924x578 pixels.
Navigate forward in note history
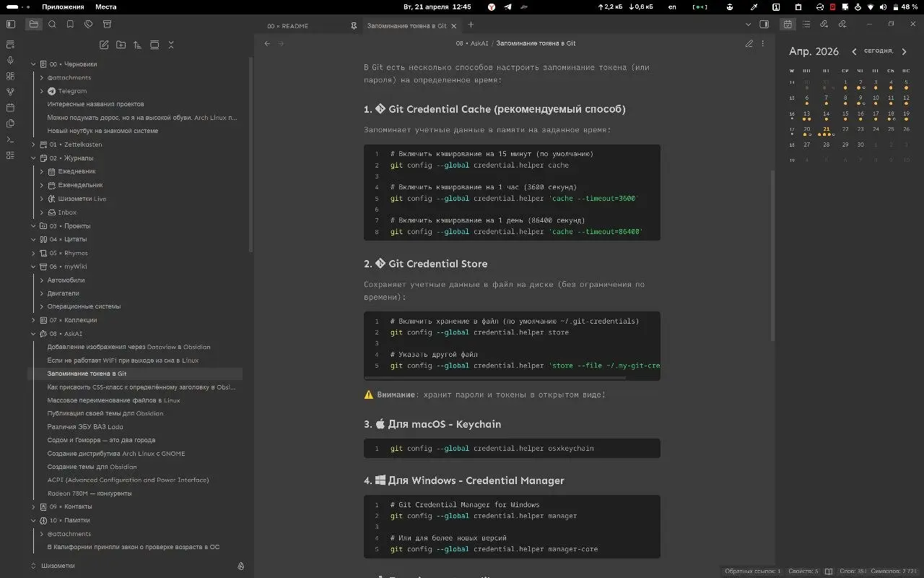click(x=281, y=43)
